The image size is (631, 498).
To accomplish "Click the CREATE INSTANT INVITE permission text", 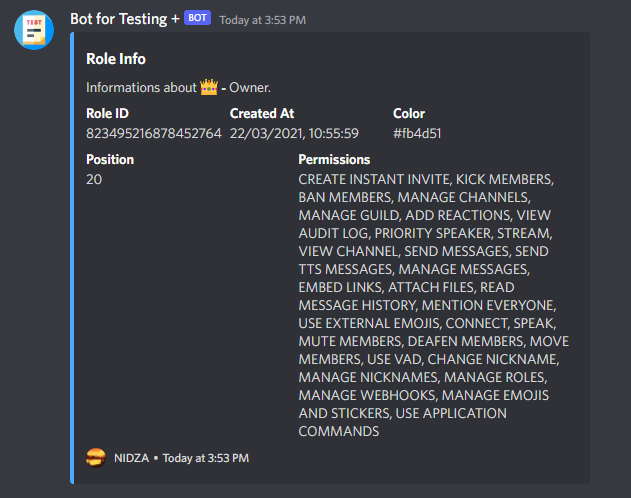I will pos(374,179).
